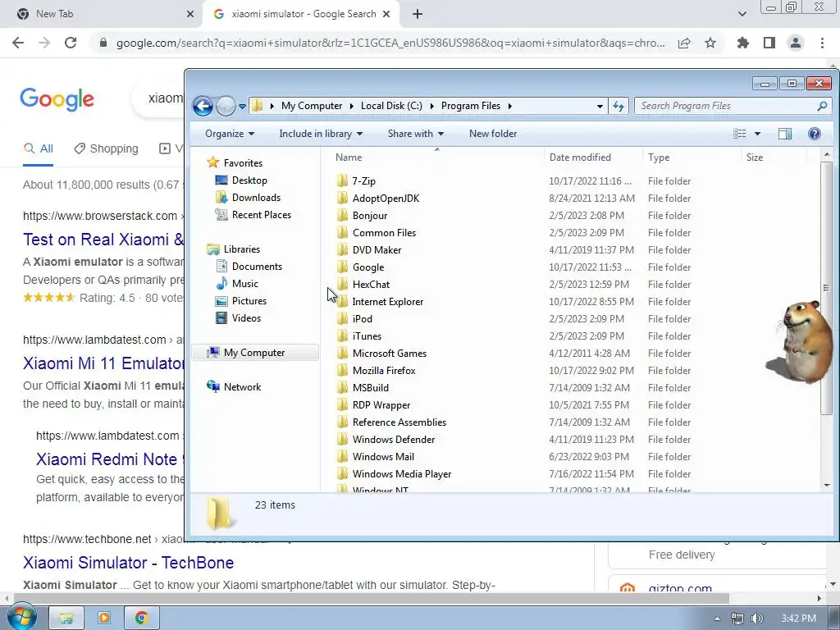The height and width of the screenshot is (630, 840).
Task: Expand the Share with menu
Action: (x=416, y=134)
